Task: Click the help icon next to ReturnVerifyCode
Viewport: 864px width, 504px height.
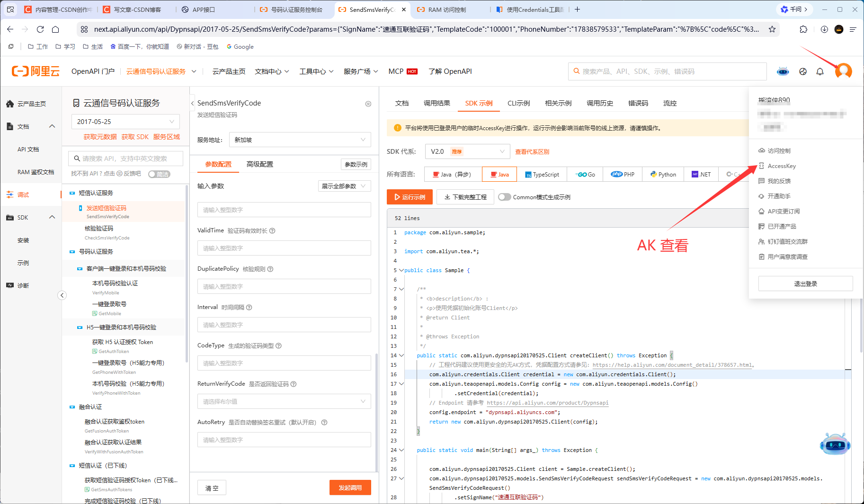Action: pyautogui.click(x=294, y=384)
